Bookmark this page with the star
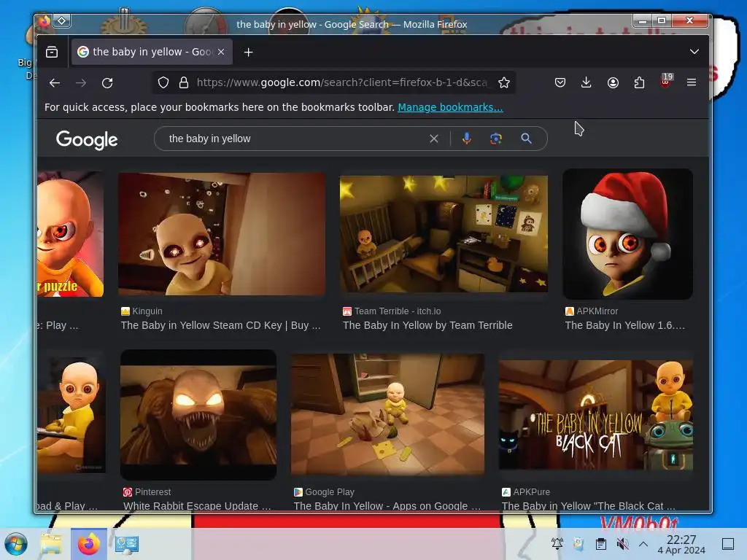Viewport: 747px width, 560px height. (x=504, y=83)
